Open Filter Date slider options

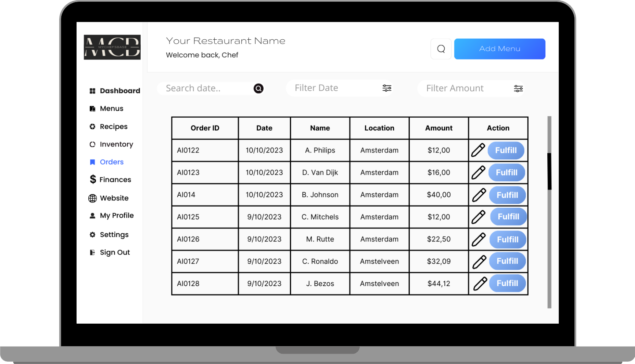(x=387, y=88)
